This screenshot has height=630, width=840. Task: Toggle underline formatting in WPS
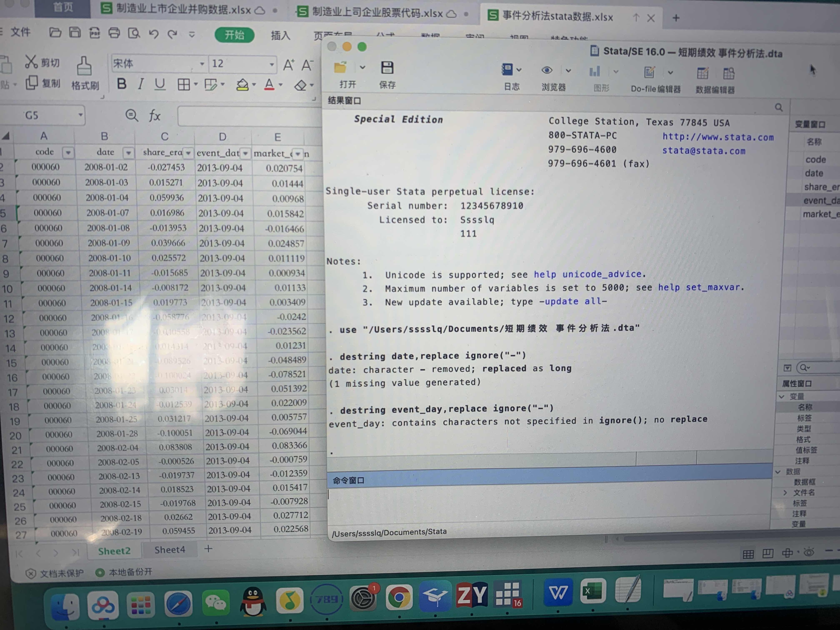tap(160, 84)
